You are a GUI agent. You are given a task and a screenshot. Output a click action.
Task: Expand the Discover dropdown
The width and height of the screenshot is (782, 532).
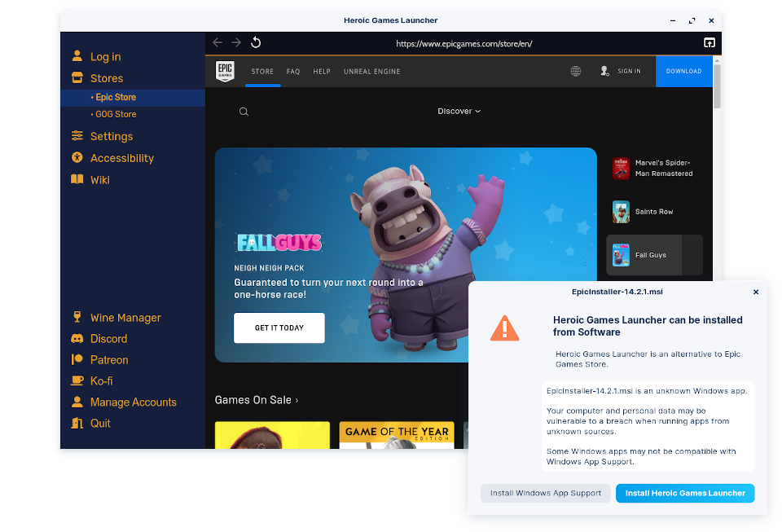click(x=459, y=112)
